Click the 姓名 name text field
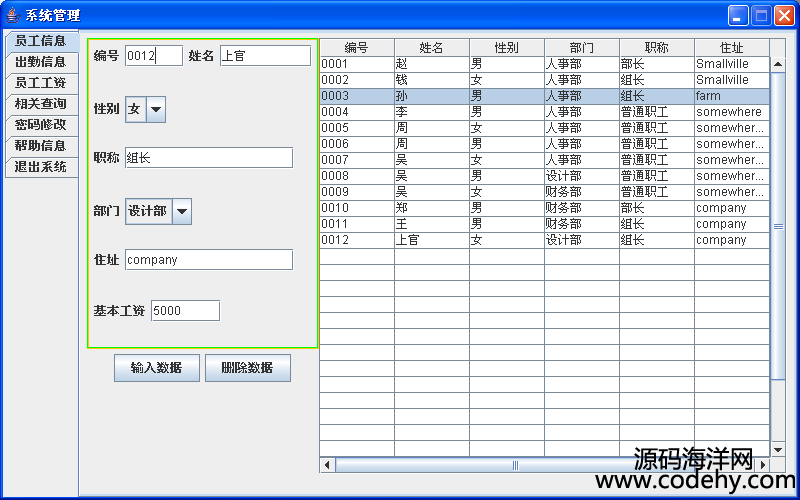The width and height of the screenshot is (800, 500). tap(265, 56)
